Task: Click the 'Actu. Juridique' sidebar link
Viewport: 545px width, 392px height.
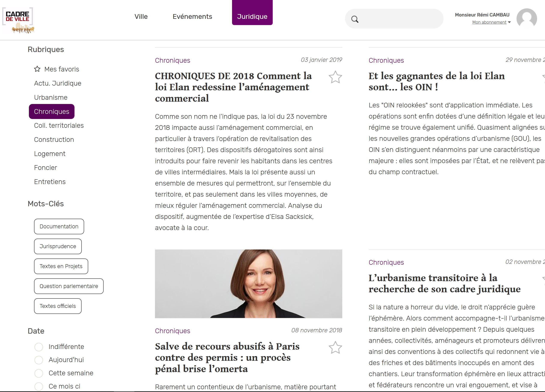Action: point(58,83)
